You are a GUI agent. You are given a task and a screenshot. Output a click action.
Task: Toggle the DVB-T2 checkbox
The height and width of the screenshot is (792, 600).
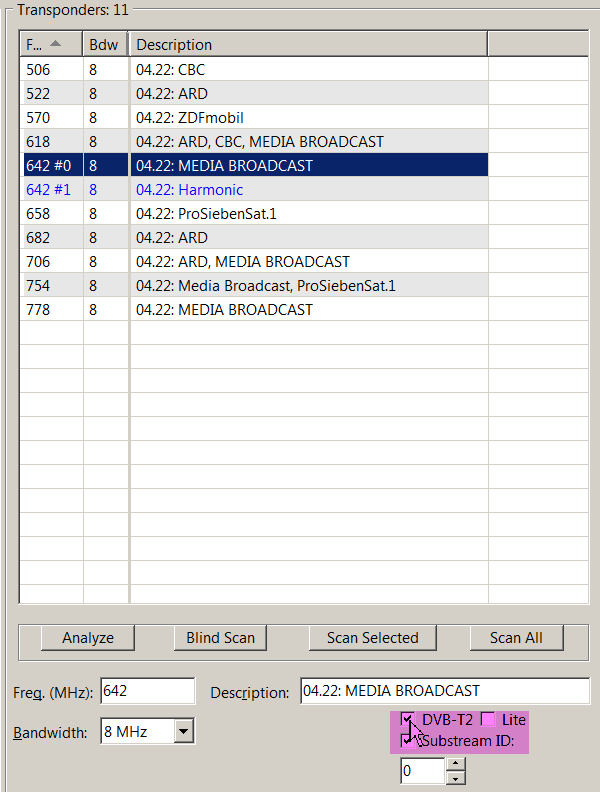pos(408,719)
